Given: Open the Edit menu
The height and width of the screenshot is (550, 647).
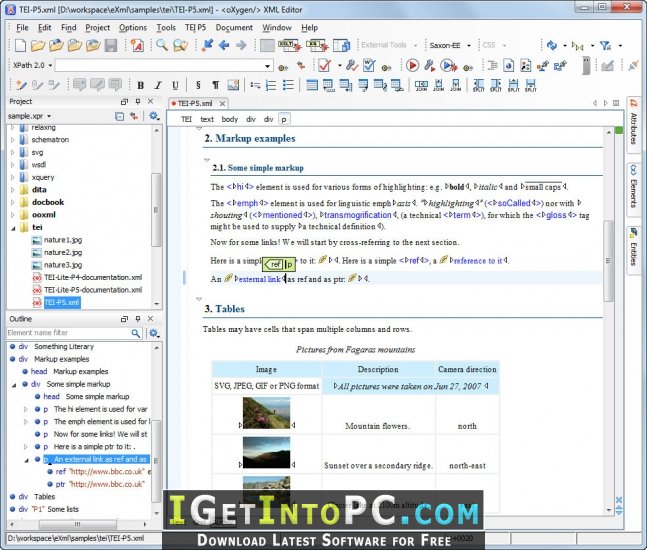Looking at the screenshot, I should point(45,28).
